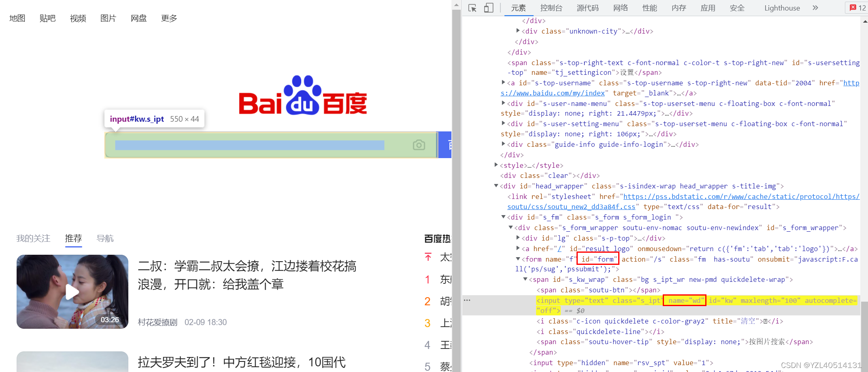868x372 pixels.
Task: Collapse div id head_wrapper node
Action: [496, 186]
